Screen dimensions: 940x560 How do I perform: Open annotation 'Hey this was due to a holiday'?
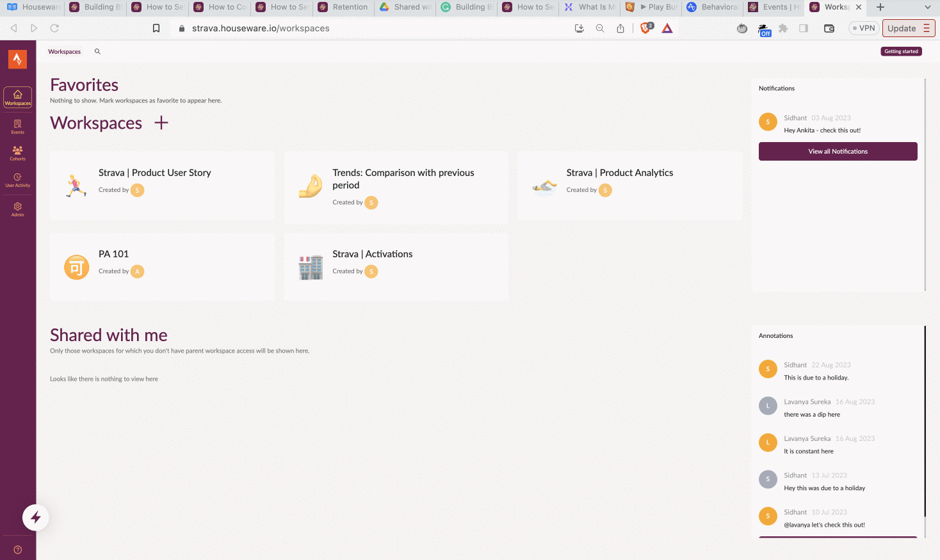(x=838, y=481)
